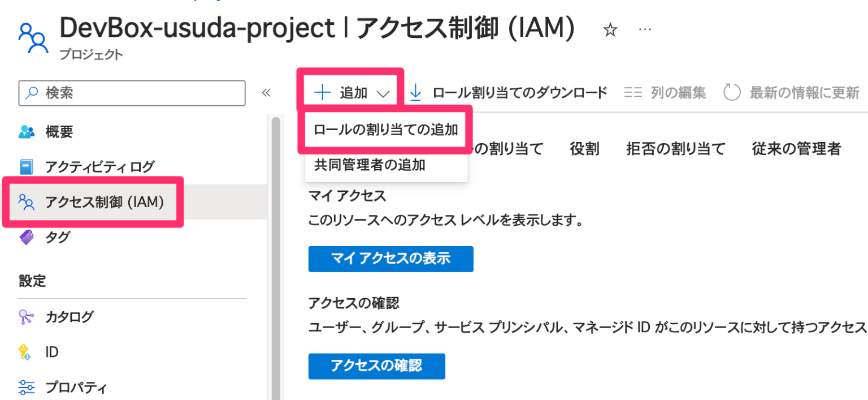The image size is (868, 400).
Task: Open the ... overflow menu next to the star
Action: [x=645, y=29]
